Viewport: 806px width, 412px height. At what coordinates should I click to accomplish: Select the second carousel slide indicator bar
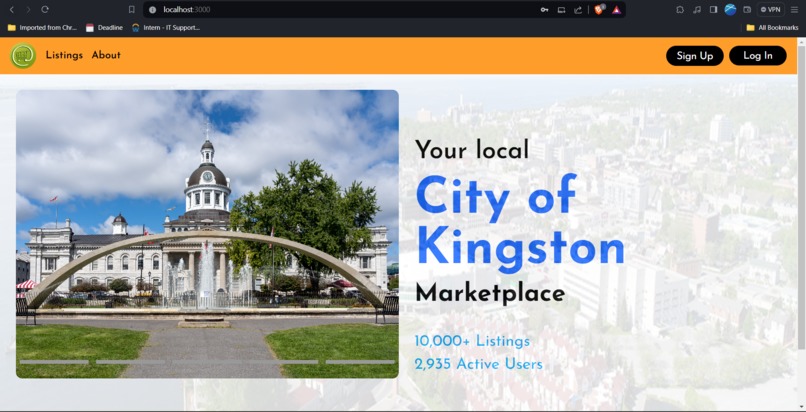[x=131, y=362]
